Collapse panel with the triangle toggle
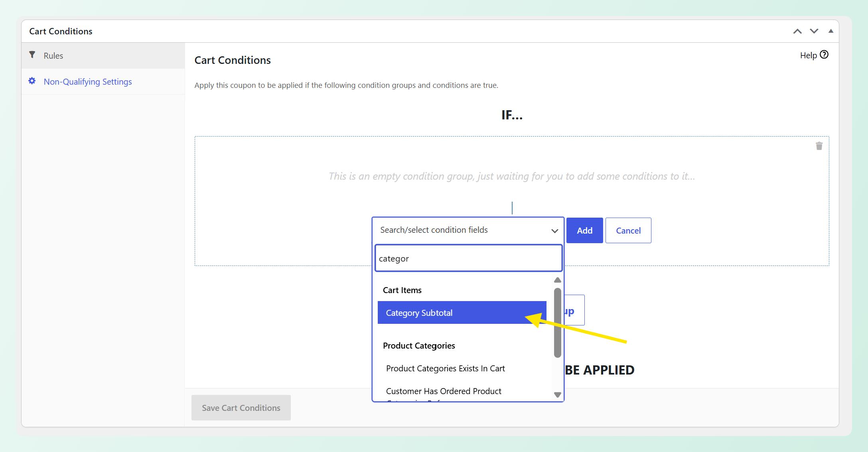Screen dimensions: 868x452 click(x=831, y=31)
